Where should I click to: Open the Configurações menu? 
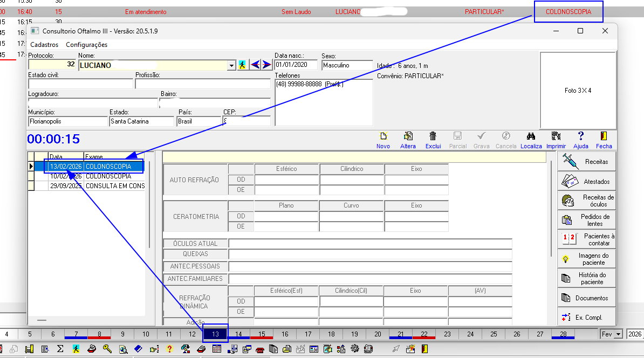(x=86, y=45)
